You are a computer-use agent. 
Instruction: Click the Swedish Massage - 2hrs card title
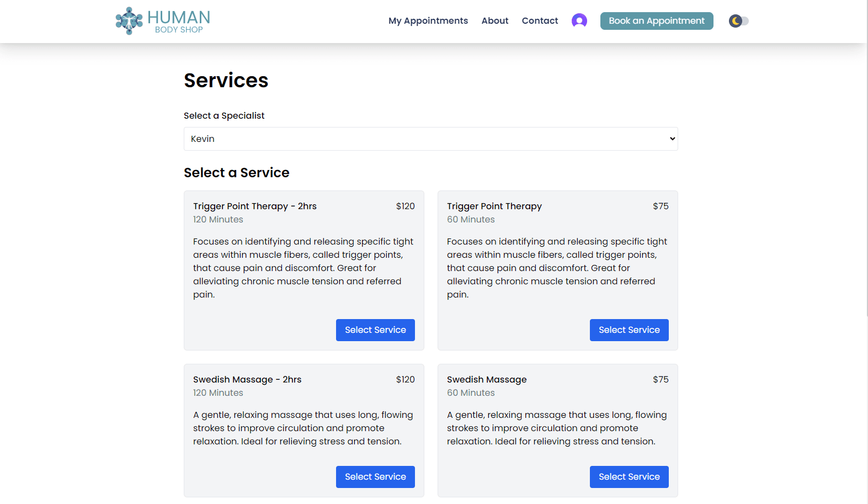(x=247, y=380)
